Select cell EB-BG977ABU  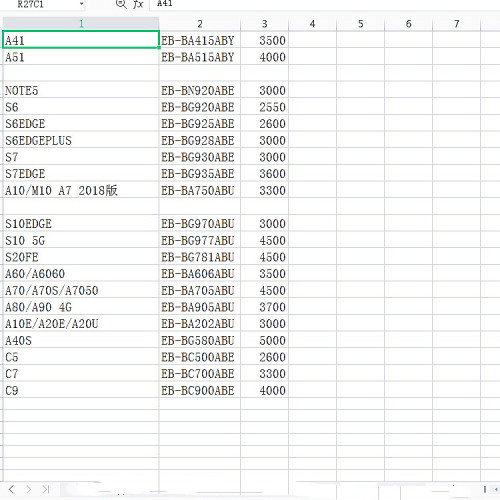coord(200,240)
